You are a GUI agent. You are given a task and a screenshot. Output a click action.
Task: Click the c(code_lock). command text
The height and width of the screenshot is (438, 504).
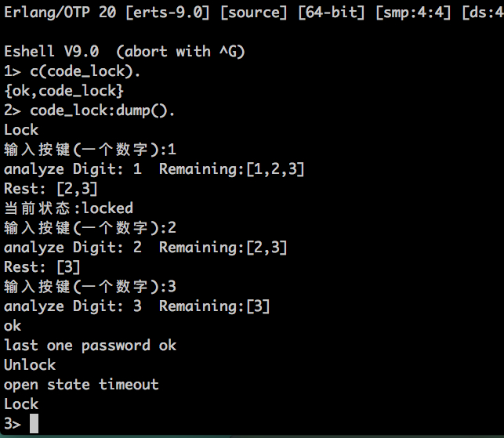tap(85, 71)
